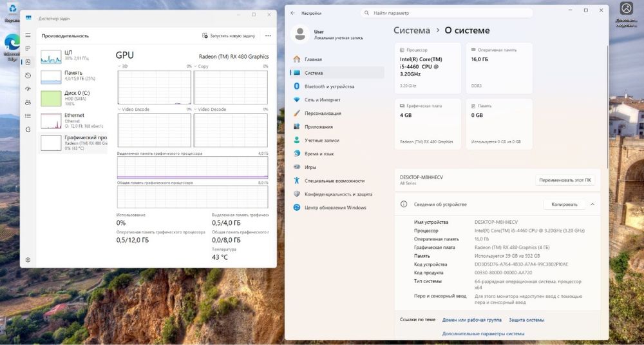The width and height of the screenshot is (644, 345).
Task: Open Processes page icon in Task Manager
Action: coord(28,48)
